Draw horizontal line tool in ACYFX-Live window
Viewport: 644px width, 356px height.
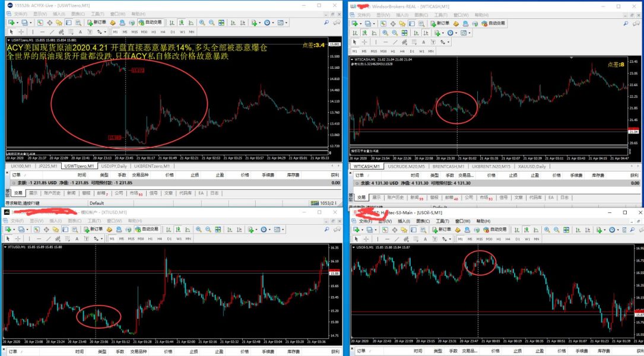(x=42, y=31)
